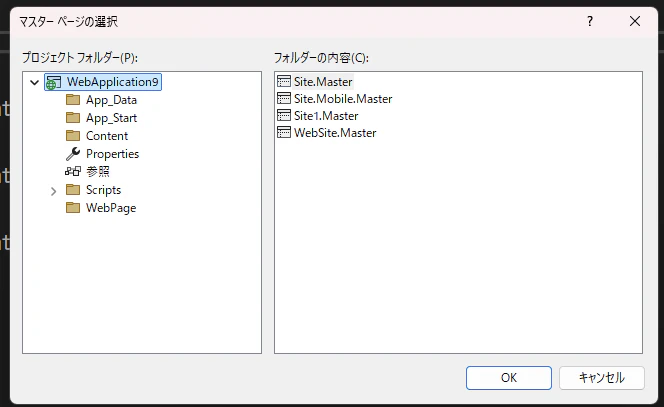Collapse the WebApplication9 project node

tap(35, 82)
